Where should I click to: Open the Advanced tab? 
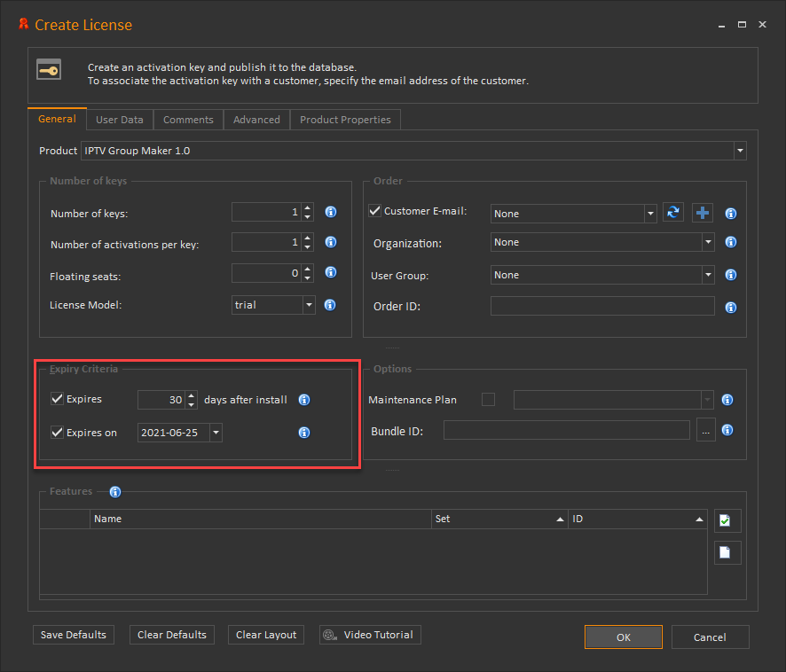(x=256, y=120)
